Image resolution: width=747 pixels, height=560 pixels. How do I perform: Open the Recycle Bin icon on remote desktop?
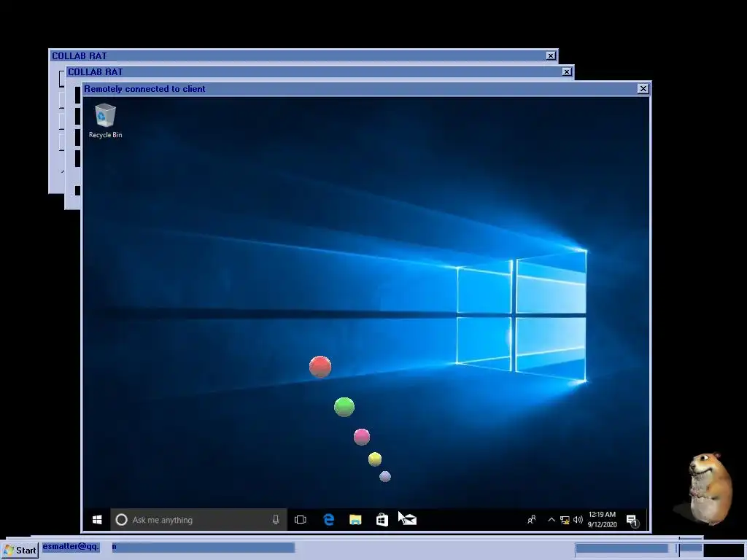click(105, 121)
